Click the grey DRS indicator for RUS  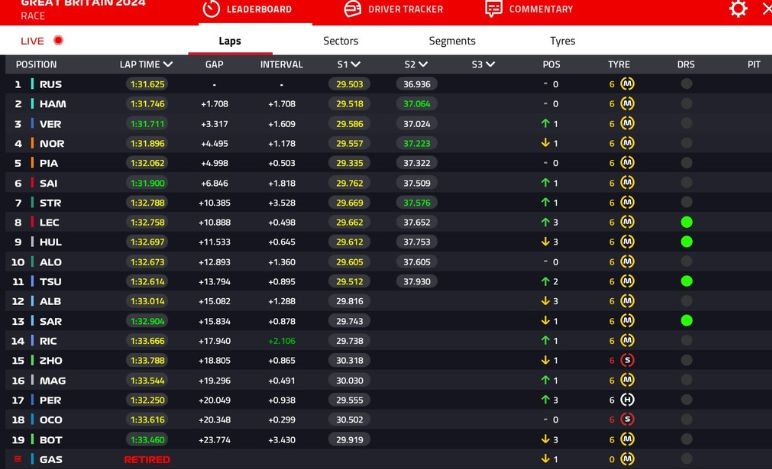tap(686, 84)
